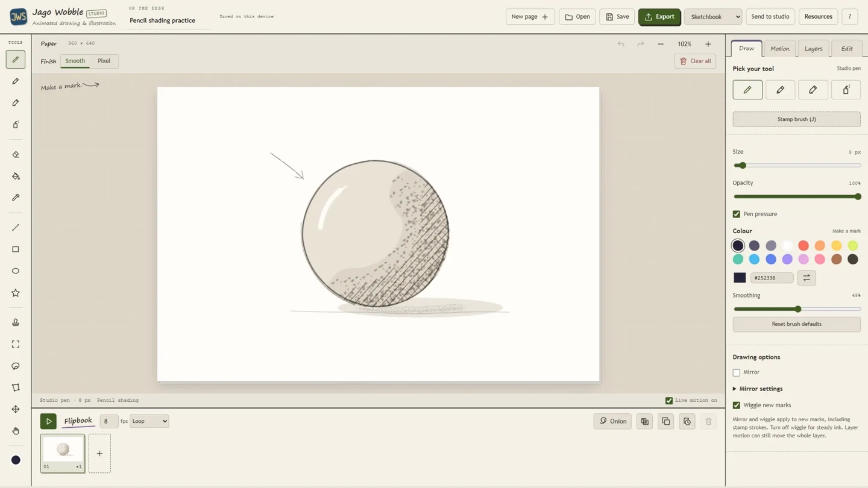
Task: Expand Mirror settings section
Action: [x=758, y=389]
